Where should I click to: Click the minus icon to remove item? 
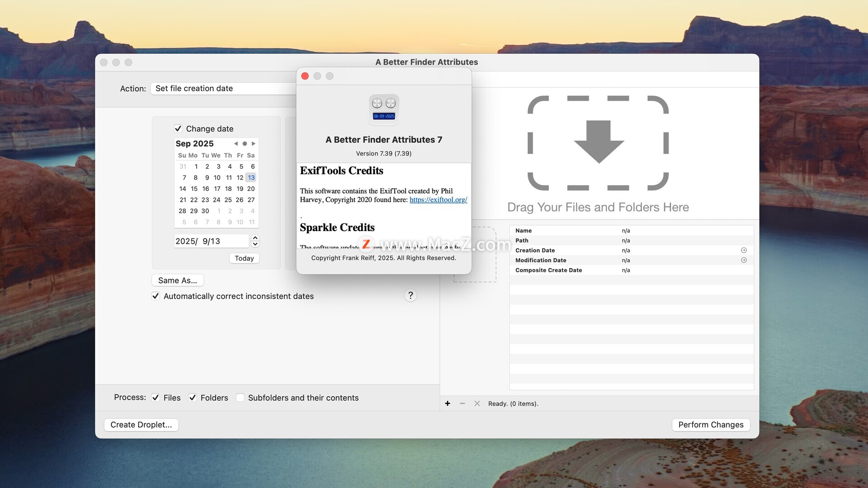[462, 403]
